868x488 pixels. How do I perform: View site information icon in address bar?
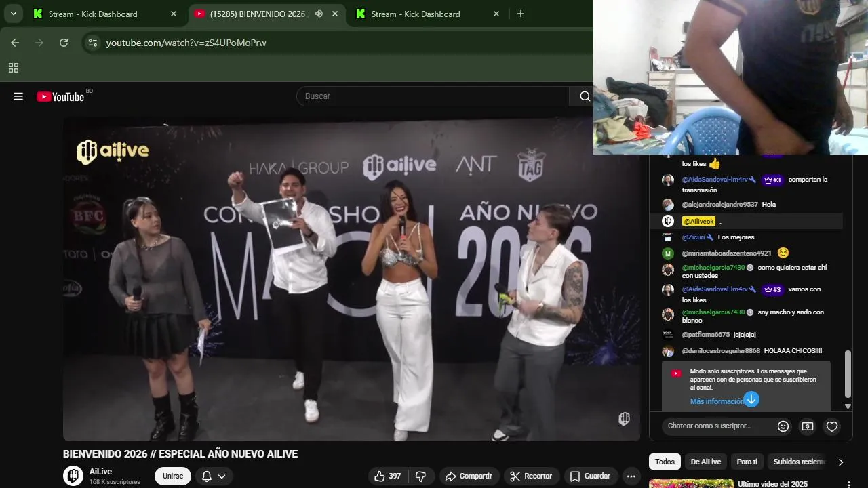[x=94, y=43]
